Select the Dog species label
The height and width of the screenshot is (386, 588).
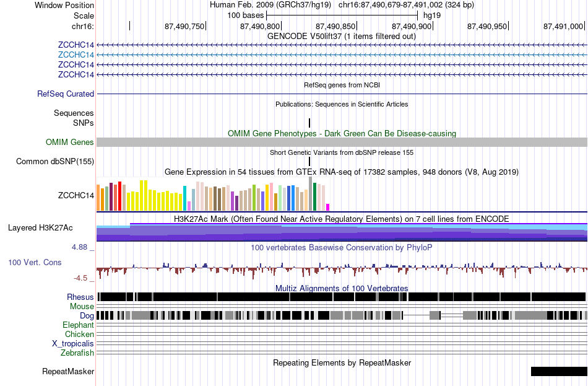pyautogui.click(x=87, y=316)
